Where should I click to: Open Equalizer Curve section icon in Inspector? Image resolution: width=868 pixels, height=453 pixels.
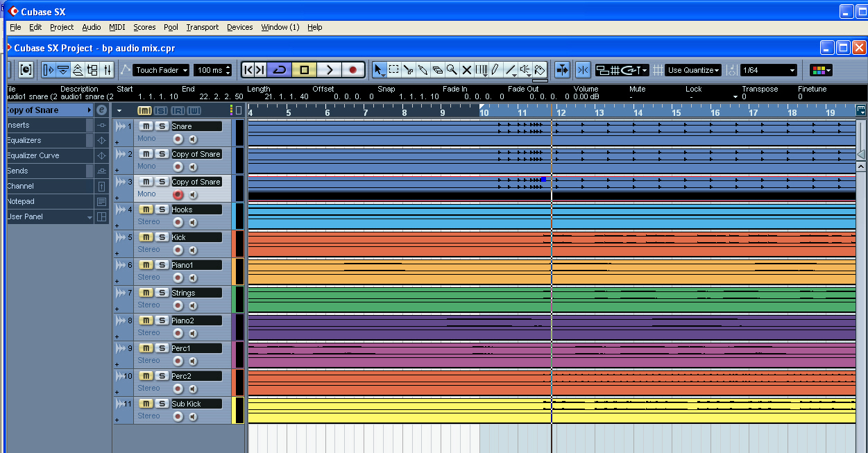pyautogui.click(x=101, y=156)
